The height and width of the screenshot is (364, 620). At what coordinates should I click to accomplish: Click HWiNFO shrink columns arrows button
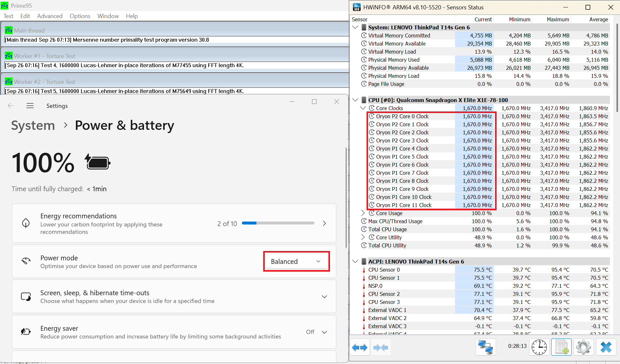point(381,348)
